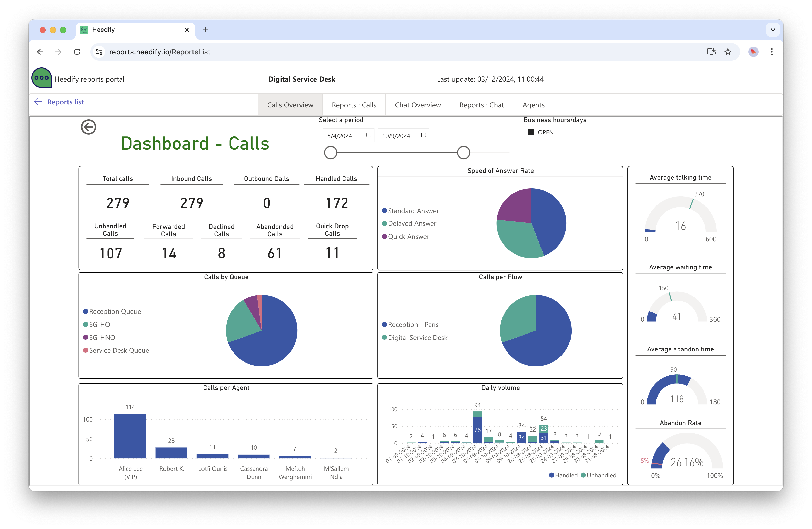Viewport: 812px width, 529px height.
Task: Click the circled back arrow above Dashboard title
Action: (88, 127)
